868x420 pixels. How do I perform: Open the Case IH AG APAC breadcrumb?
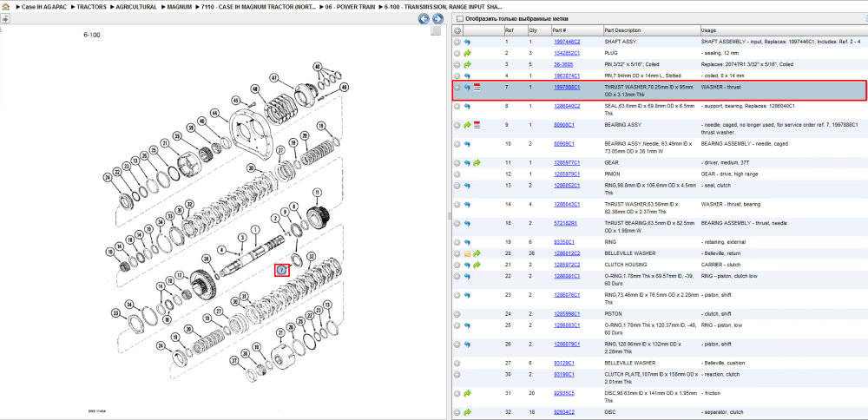click(43, 7)
